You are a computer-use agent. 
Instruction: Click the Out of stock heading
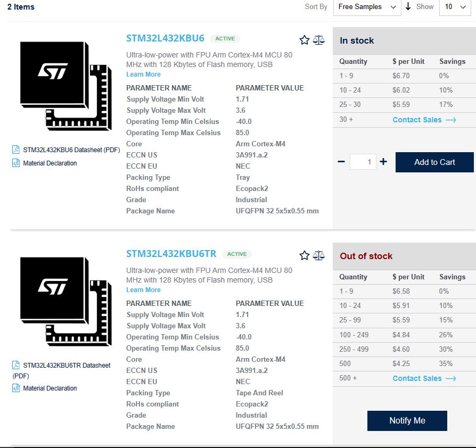[x=366, y=256]
